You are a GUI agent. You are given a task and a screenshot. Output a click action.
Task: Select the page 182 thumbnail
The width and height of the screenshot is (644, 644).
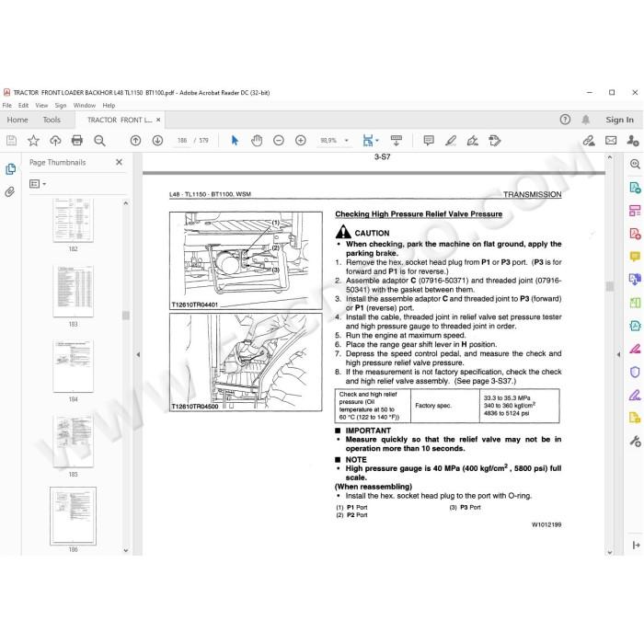pos(73,221)
